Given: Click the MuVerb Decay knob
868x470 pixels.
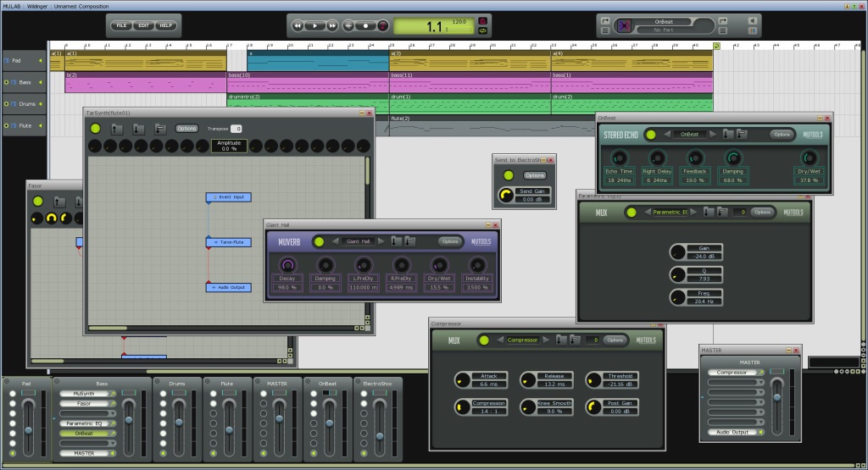Looking at the screenshot, I should [x=287, y=264].
